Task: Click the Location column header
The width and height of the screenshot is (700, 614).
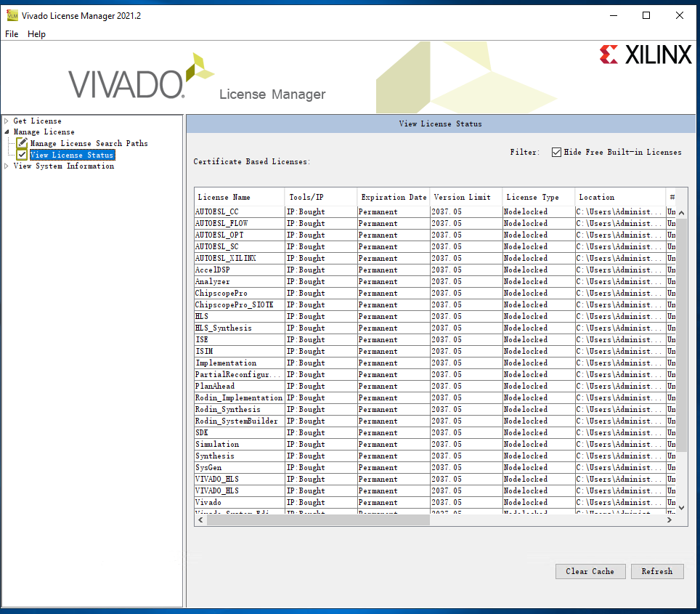Action: pyautogui.click(x=620, y=197)
